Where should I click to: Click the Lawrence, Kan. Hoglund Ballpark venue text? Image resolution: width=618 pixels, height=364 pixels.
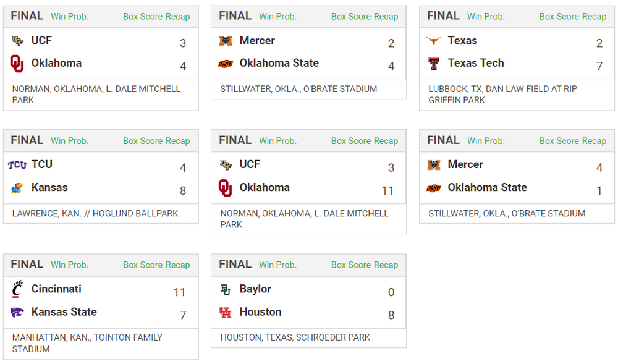(x=95, y=213)
